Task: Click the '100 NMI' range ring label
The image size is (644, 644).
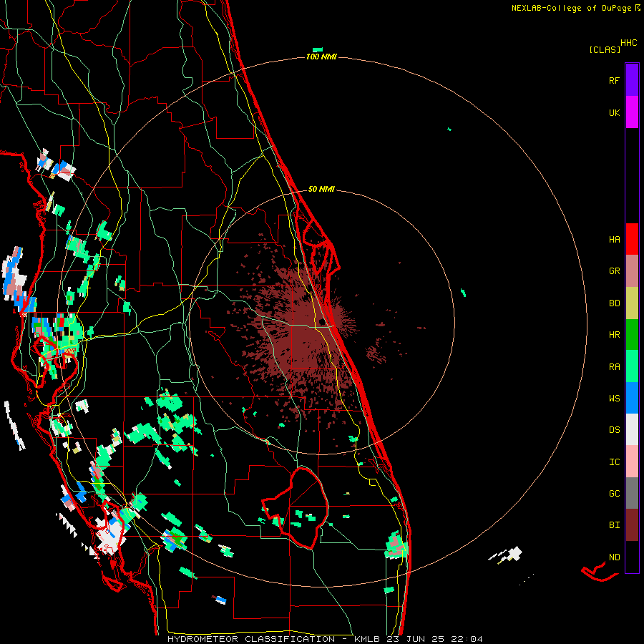Action: point(321,57)
